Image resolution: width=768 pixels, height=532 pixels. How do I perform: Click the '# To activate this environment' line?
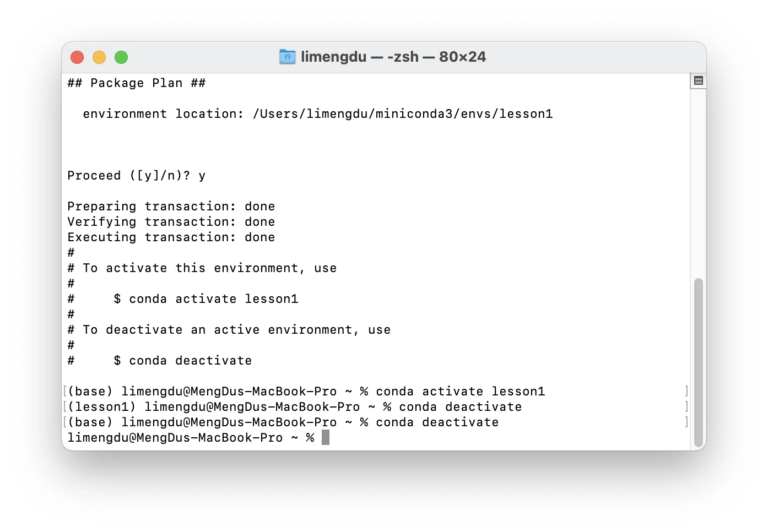(202, 268)
